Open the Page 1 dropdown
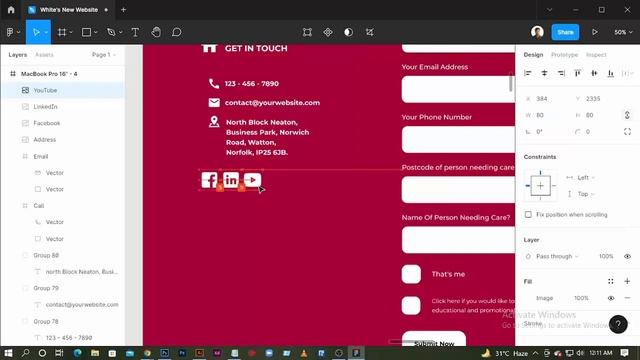Screen dimensions: 640x360 click(x=104, y=55)
